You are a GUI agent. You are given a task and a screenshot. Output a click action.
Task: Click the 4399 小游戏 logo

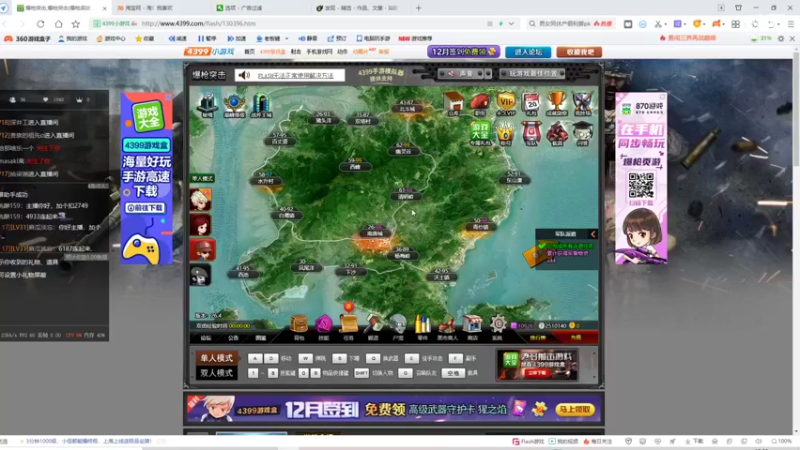pos(209,52)
